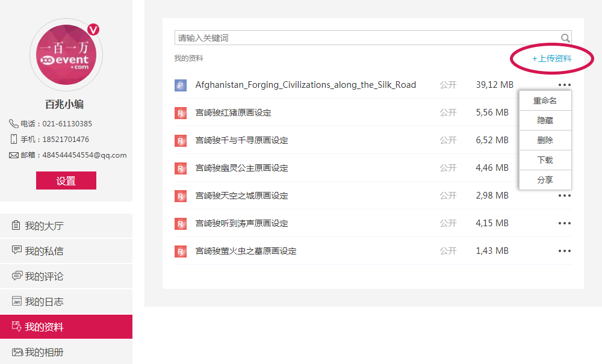Click the 2,98 MB file size
The image size is (602, 364).
point(492,196)
